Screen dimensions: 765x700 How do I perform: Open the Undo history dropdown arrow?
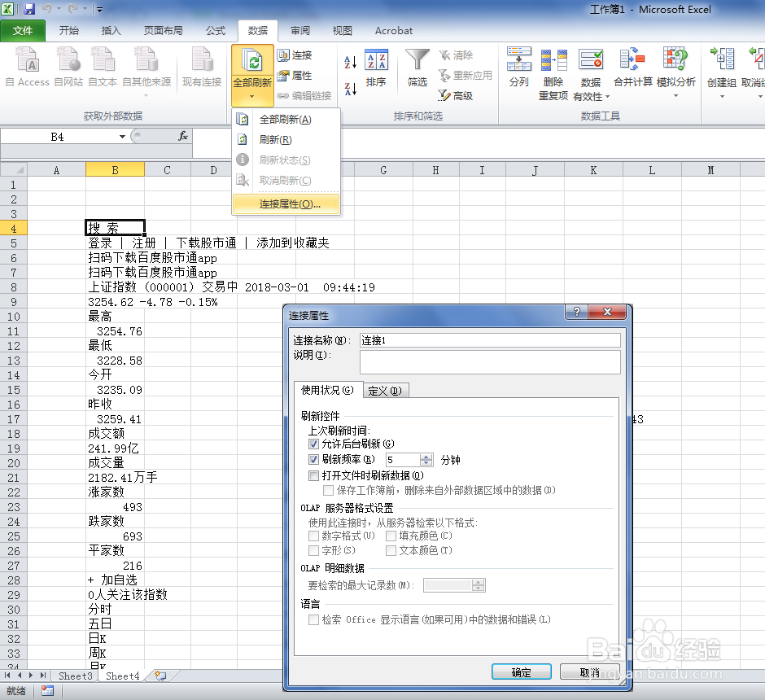tap(59, 9)
